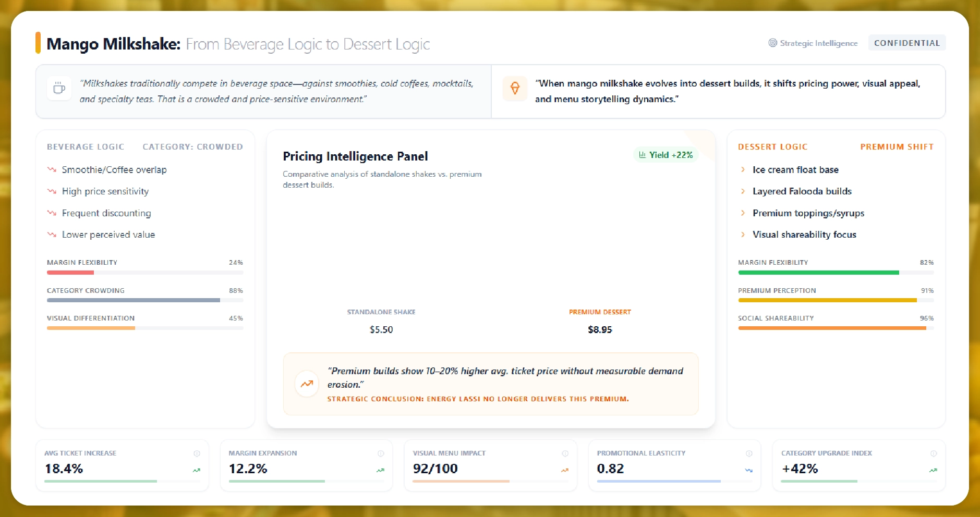The image size is (980, 517).
Task: Click the ice cream cone icon
Action: pyautogui.click(x=515, y=88)
